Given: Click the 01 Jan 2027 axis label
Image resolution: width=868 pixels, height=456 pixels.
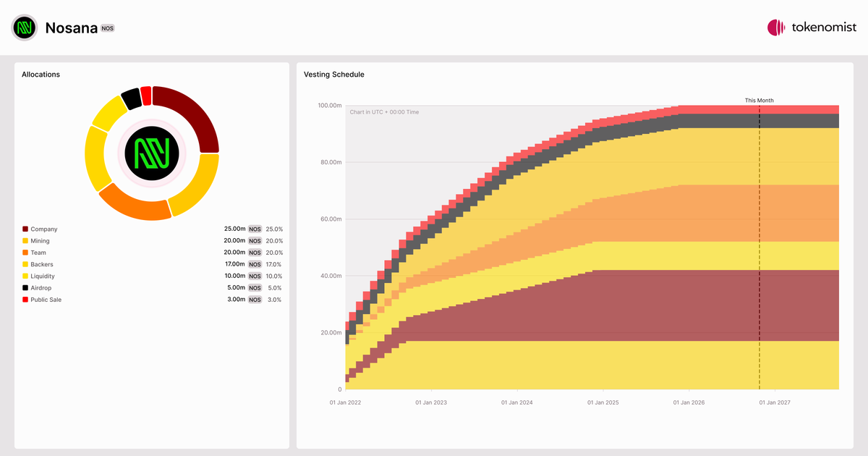Looking at the screenshot, I should tap(775, 402).
